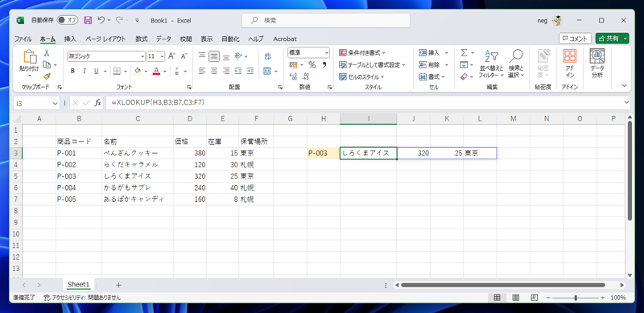Click the comma style icon
Screen dimensions: 644x313
pos(324,65)
